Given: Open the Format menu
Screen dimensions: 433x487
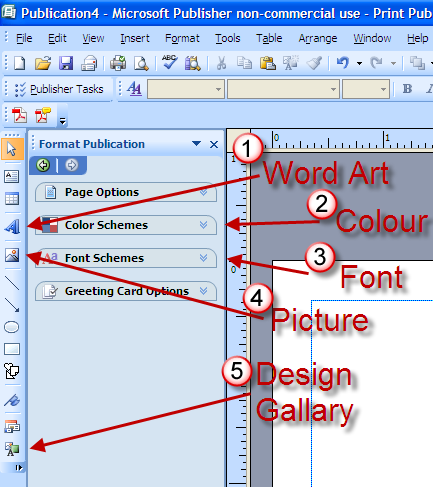Looking at the screenshot, I should click(x=182, y=38).
